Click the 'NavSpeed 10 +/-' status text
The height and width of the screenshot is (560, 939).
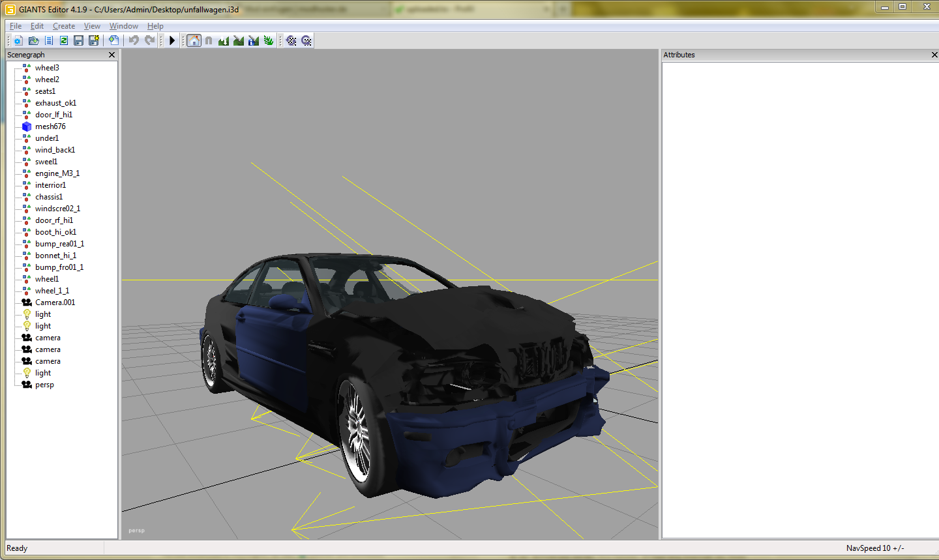pos(875,548)
